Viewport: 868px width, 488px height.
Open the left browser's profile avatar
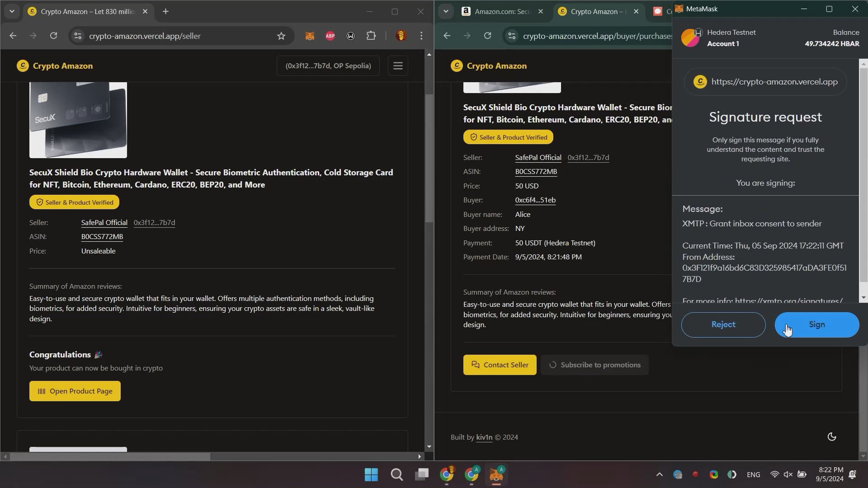coord(401,36)
